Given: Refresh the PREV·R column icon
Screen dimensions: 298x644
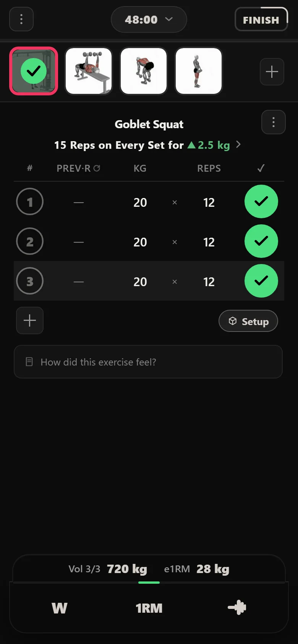Looking at the screenshot, I should click(x=97, y=168).
